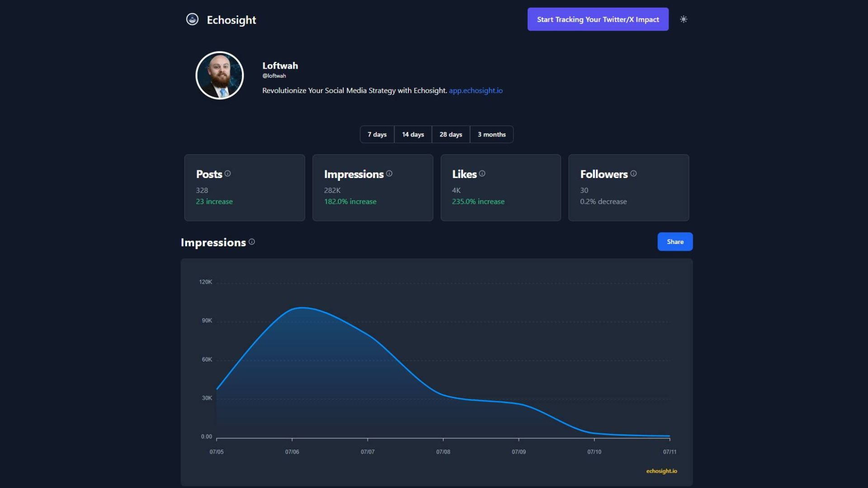The width and height of the screenshot is (868, 488).
Task: Click the 90K y-axis label
Action: click(x=207, y=320)
